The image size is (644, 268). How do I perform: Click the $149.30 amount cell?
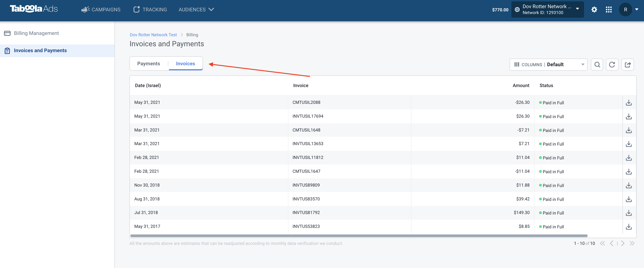coord(522,213)
